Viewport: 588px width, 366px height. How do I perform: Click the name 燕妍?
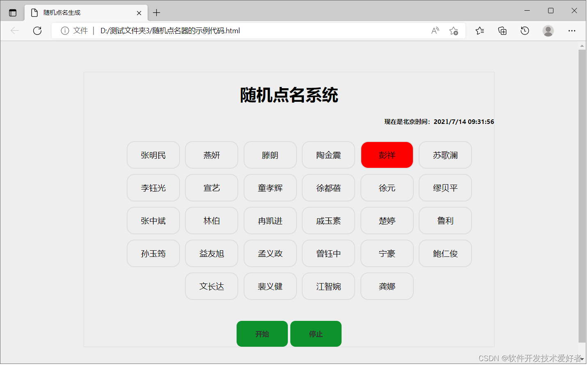pyautogui.click(x=212, y=155)
